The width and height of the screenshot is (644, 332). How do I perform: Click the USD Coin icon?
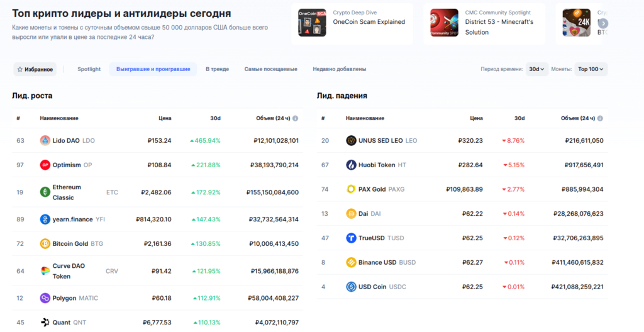click(351, 286)
